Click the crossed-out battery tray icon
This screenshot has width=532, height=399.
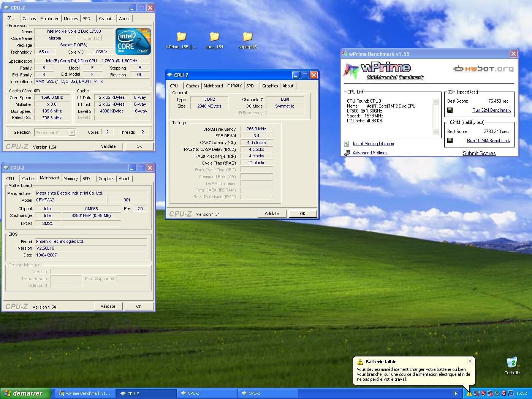[504, 393]
